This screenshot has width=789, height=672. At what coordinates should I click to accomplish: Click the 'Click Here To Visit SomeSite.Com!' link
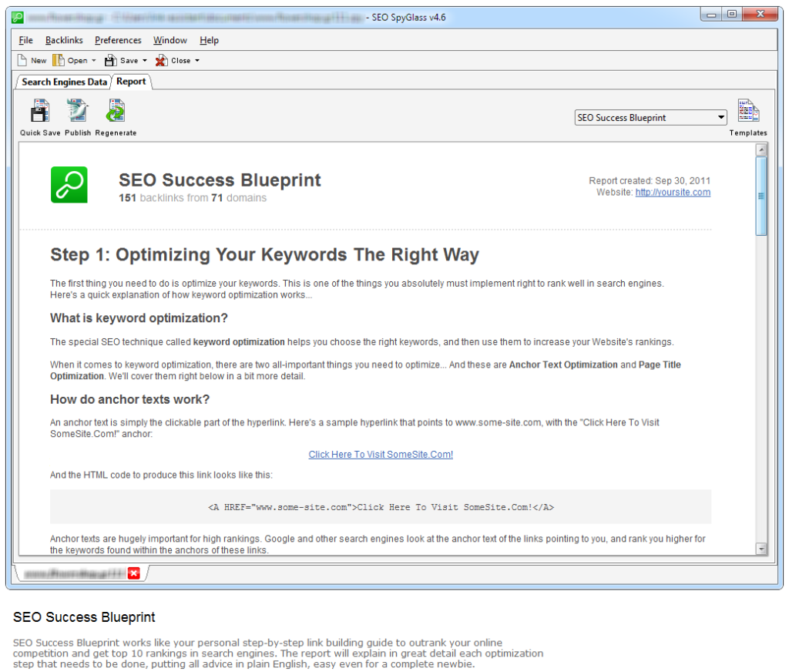381,455
